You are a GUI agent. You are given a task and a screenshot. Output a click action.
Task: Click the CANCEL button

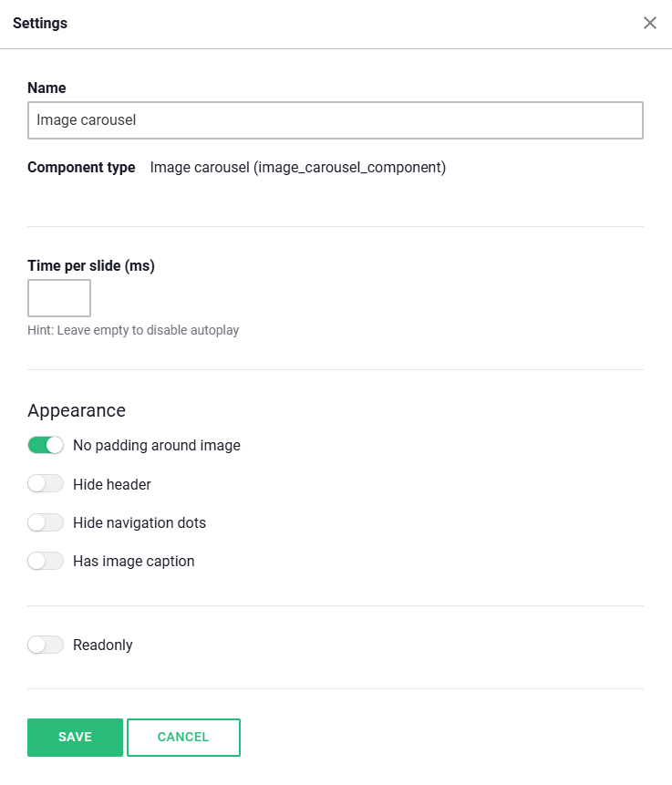(183, 738)
